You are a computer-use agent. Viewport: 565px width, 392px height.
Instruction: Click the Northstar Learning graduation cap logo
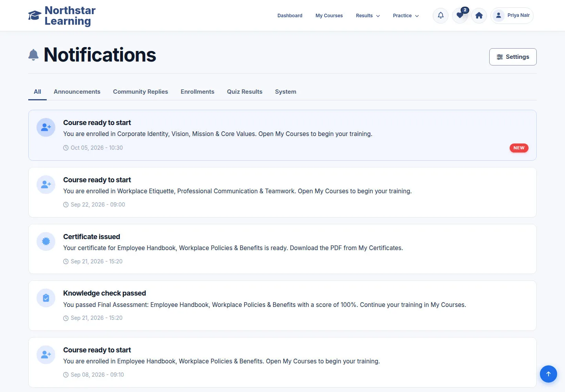coord(35,15)
